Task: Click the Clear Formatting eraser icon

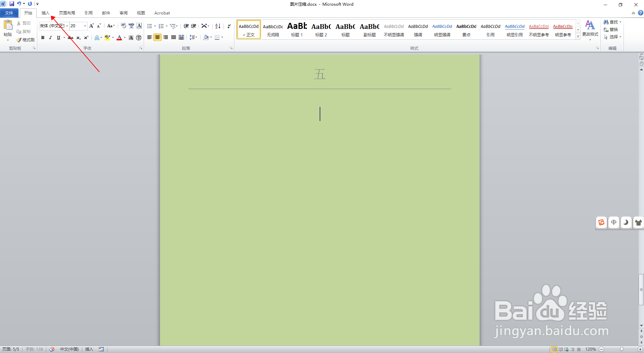Action: pyautogui.click(x=123, y=26)
